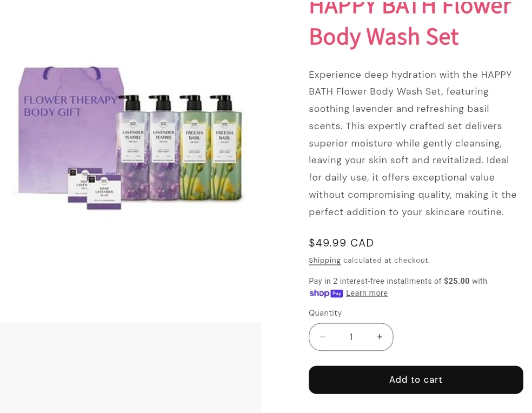Click the quantity number input field
This screenshot has width=532, height=413.
pyautogui.click(x=351, y=337)
